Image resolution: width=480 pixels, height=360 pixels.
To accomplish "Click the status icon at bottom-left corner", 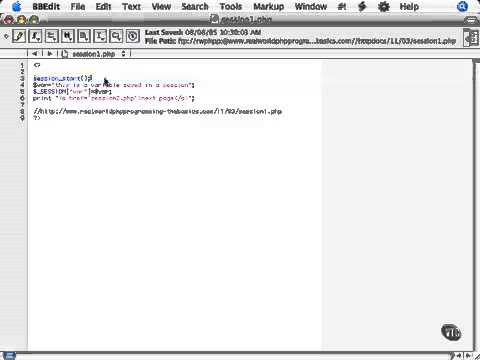I will click(x=9, y=355).
